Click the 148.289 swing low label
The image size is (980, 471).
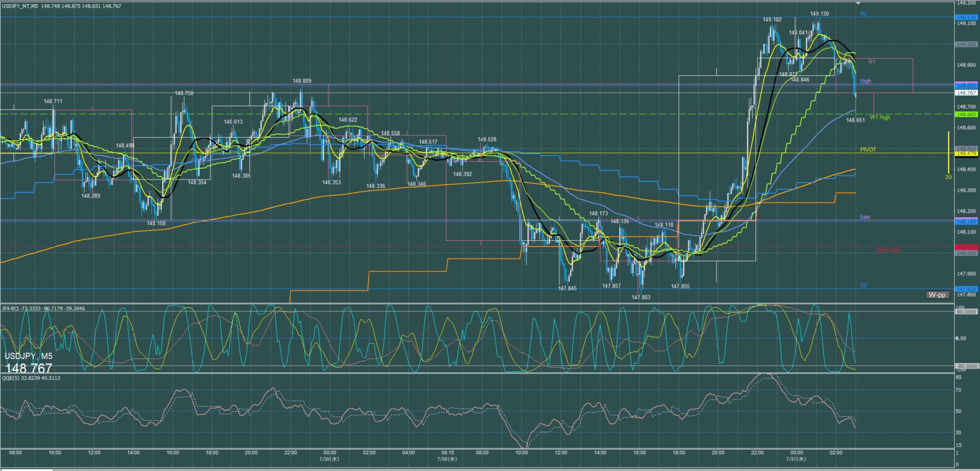[x=91, y=196]
